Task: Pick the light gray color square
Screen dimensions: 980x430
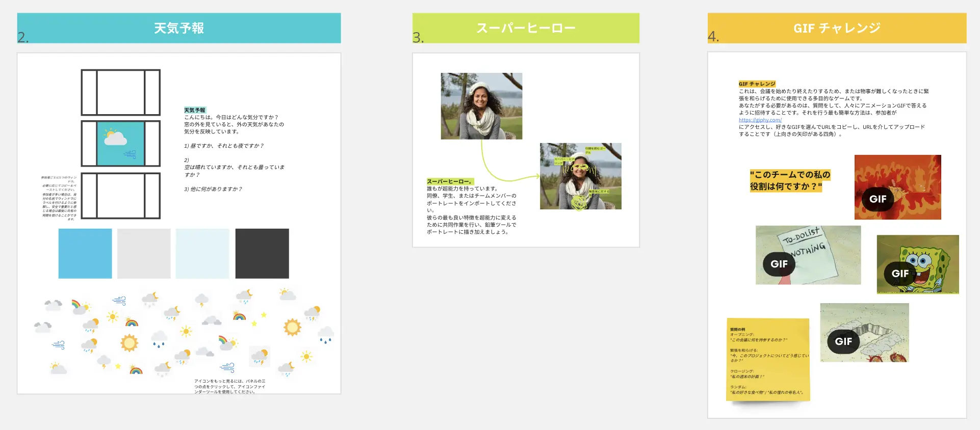Action: [144, 253]
